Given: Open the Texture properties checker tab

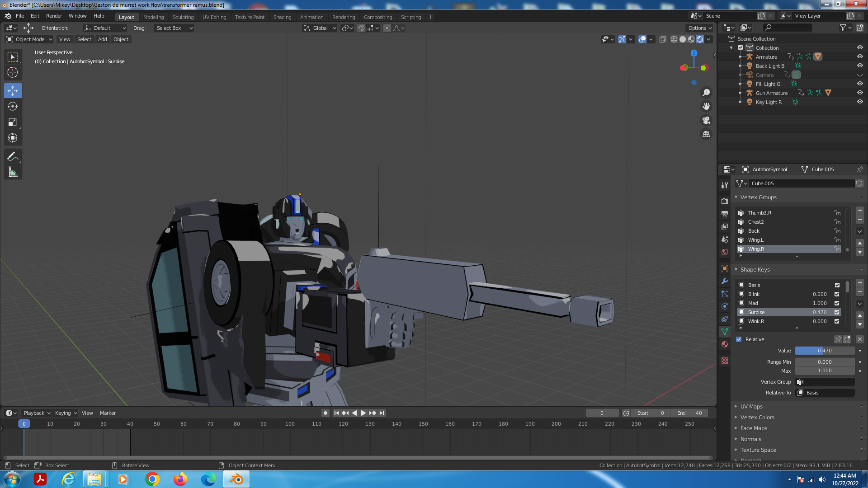Looking at the screenshot, I should pos(725,361).
